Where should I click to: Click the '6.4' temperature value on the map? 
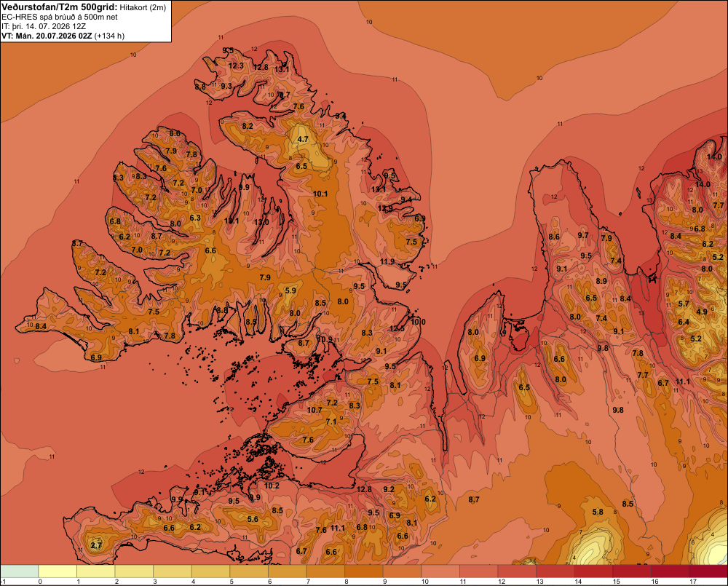pyautogui.click(x=684, y=322)
